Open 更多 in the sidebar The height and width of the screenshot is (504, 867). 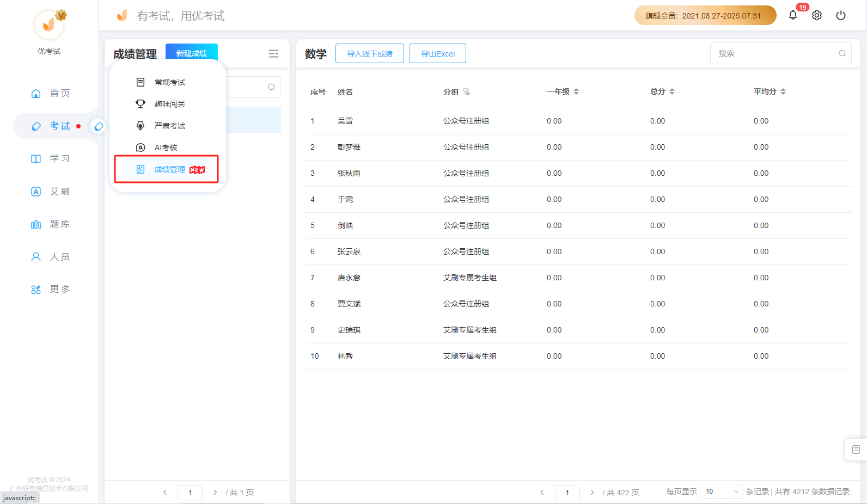(x=50, y=289)
